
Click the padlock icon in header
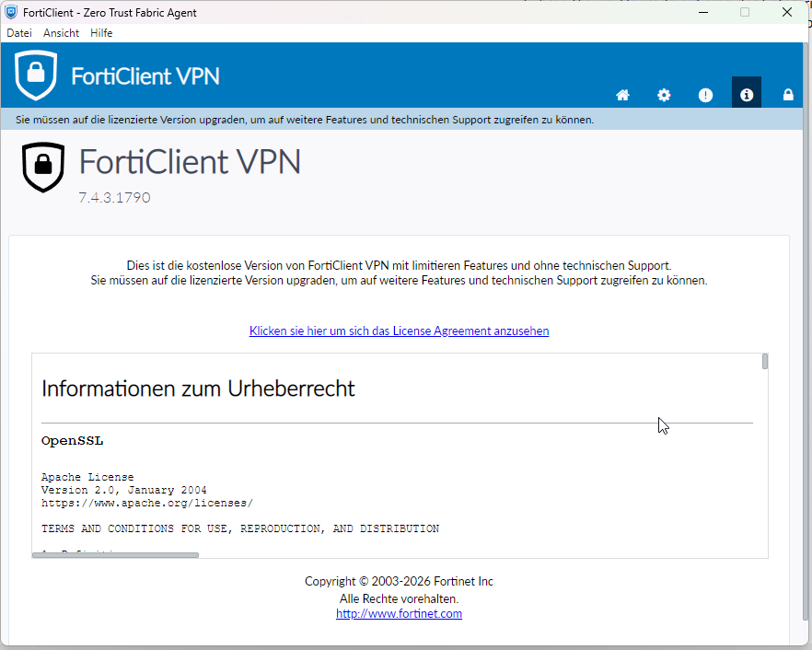point(788,94)
